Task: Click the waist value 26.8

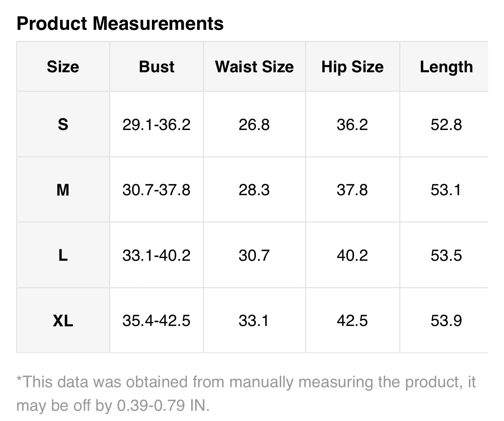Action: pyautogui.click(x=254, y=124)
